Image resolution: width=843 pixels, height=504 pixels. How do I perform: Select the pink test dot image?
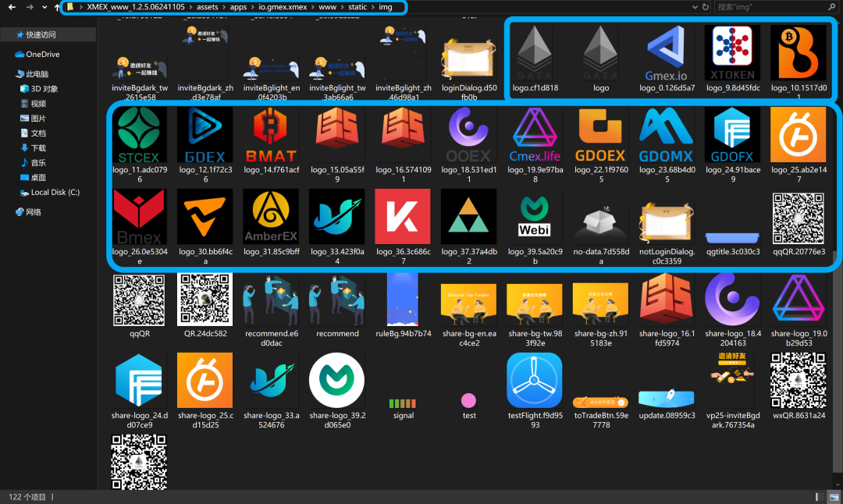click(x=468, y=401)
